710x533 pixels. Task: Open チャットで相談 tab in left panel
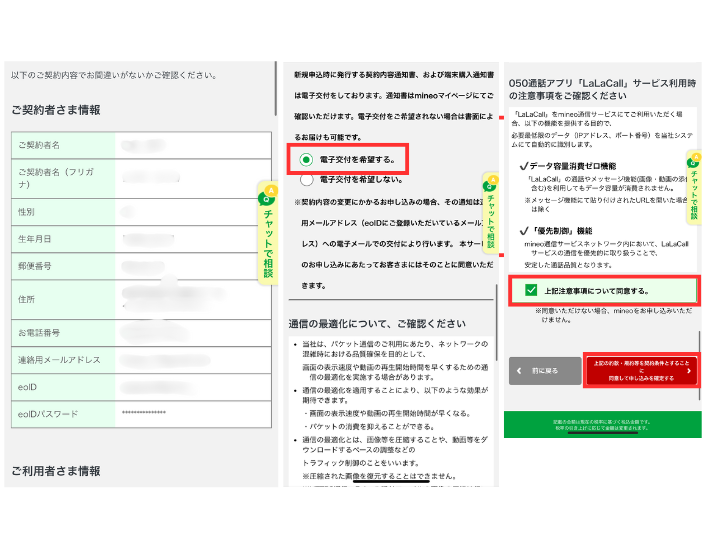click(x=268, y=234)
